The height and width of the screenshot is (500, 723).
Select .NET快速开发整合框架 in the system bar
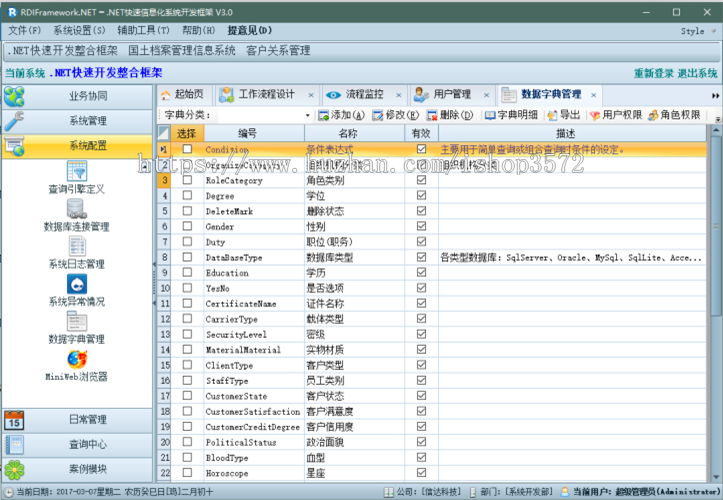click(62, 51)
